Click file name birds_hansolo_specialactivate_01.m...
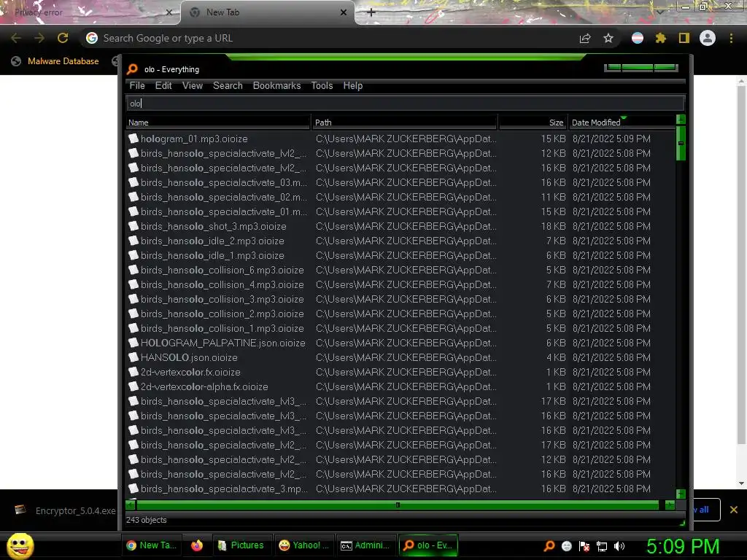The width and height of the screenshot is (747, 560). (224, 211)
